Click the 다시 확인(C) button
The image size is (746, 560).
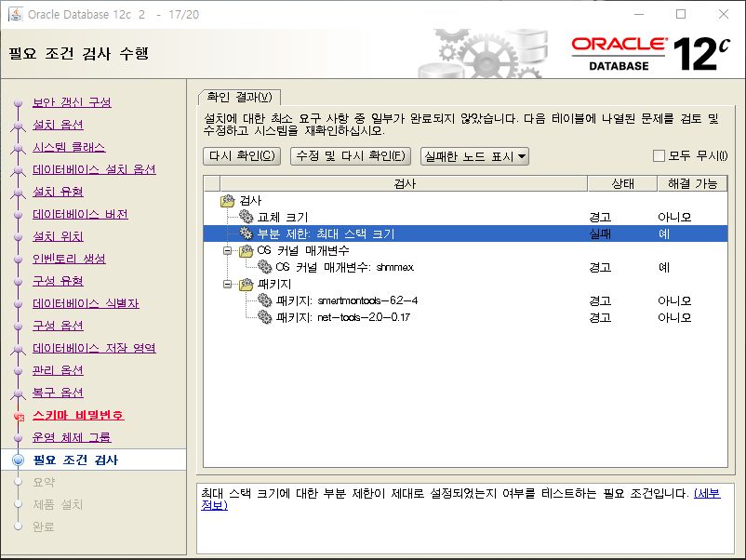pos(242,156)
